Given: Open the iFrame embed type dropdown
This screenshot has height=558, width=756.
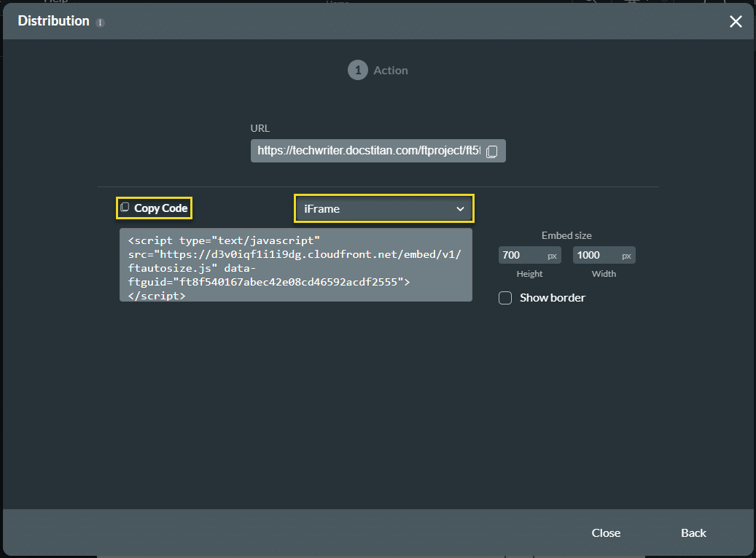Looking at the screenshot, I should (x=384, y=208).
